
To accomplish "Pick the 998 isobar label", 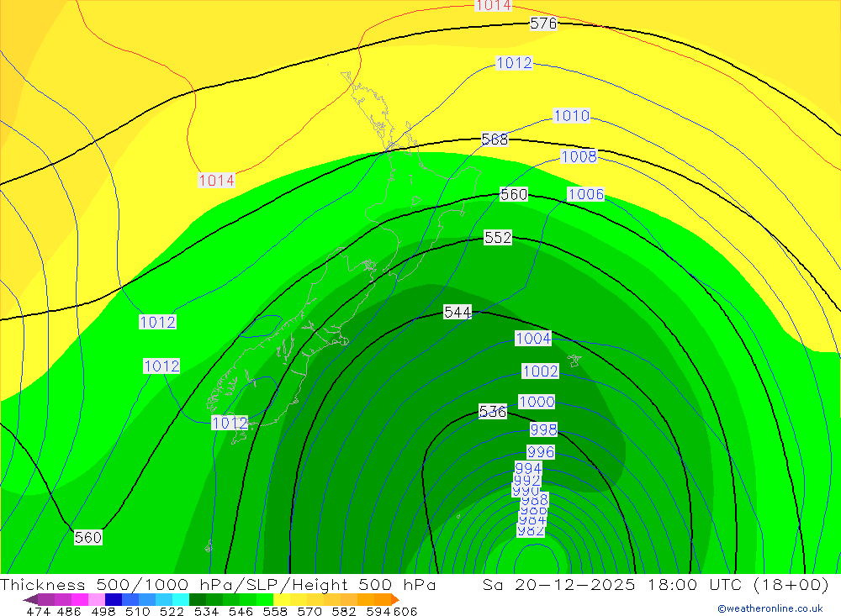I will (x=544, y=429).
